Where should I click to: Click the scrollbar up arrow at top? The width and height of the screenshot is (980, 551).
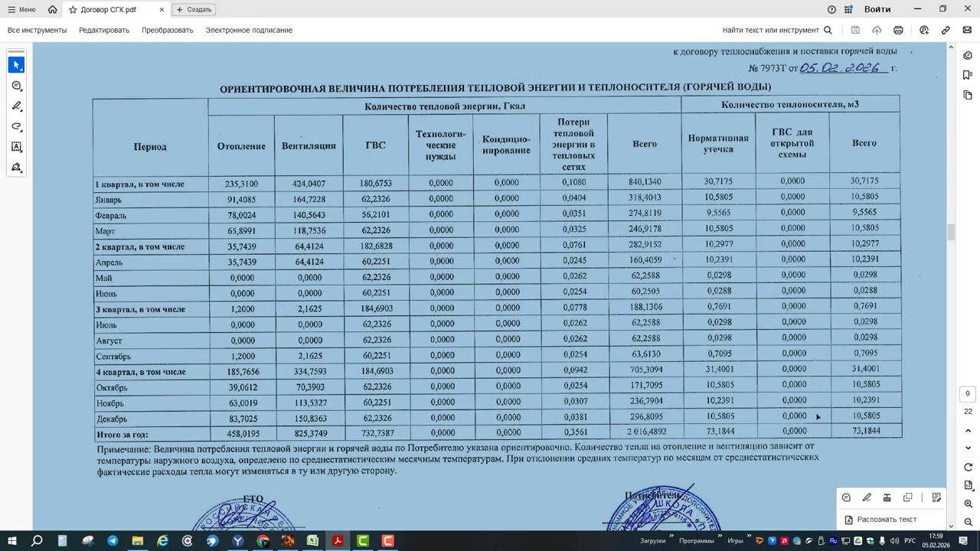952,47
